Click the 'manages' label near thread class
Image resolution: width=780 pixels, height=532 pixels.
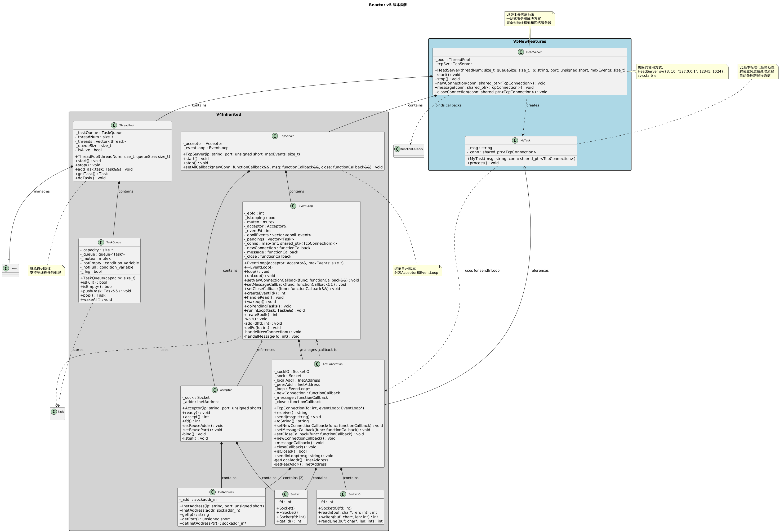[x=42, y=191]
